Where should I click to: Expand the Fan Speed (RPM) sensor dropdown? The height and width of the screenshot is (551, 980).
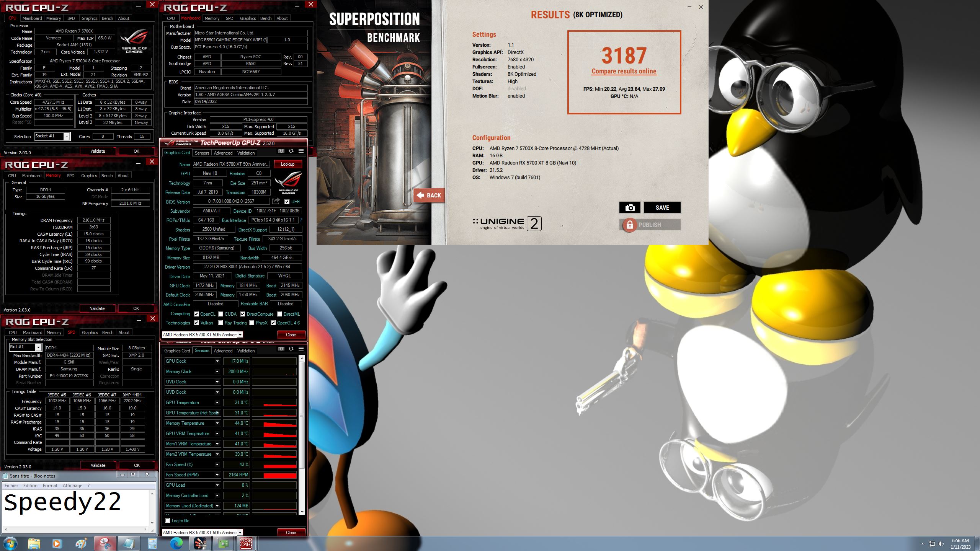point(217,475)
